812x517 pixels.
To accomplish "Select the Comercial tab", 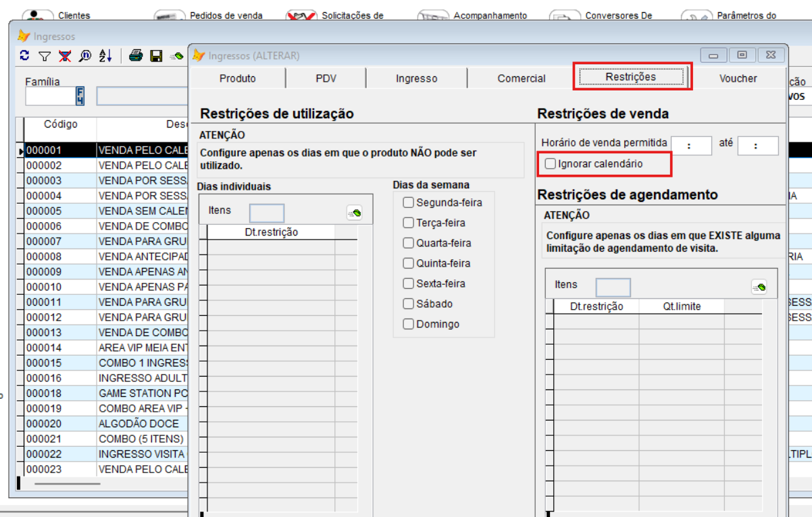I will point(521,79).
